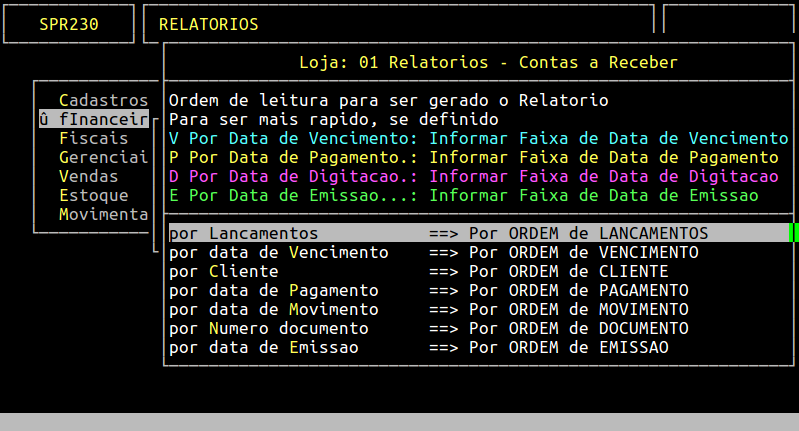Image resolution: width=799 pixels, height=431 pixels.
Task: Choose 'por Numero documento' option
Action: click(x=269, y=328)
